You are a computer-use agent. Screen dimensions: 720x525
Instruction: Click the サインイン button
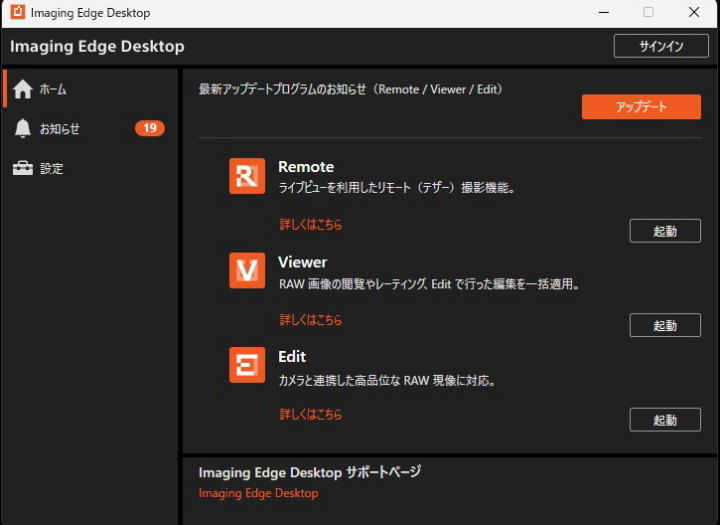pos(661,46)
